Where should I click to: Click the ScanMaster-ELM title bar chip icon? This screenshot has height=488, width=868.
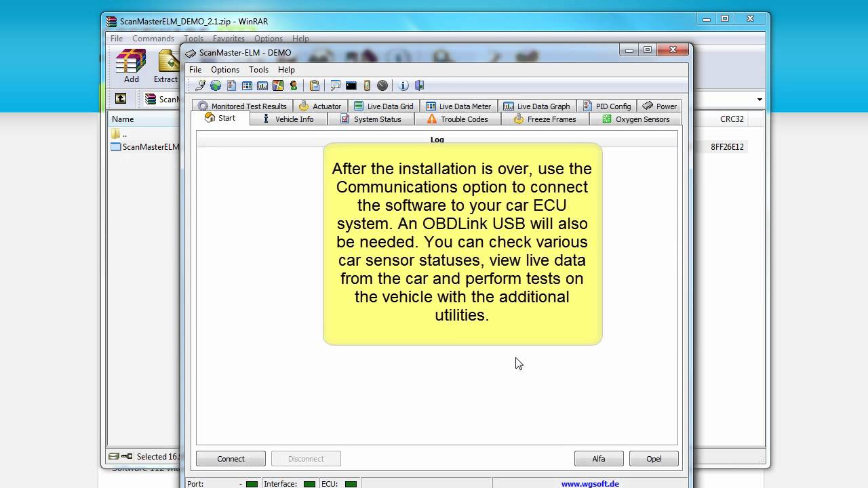click(191, 53)
